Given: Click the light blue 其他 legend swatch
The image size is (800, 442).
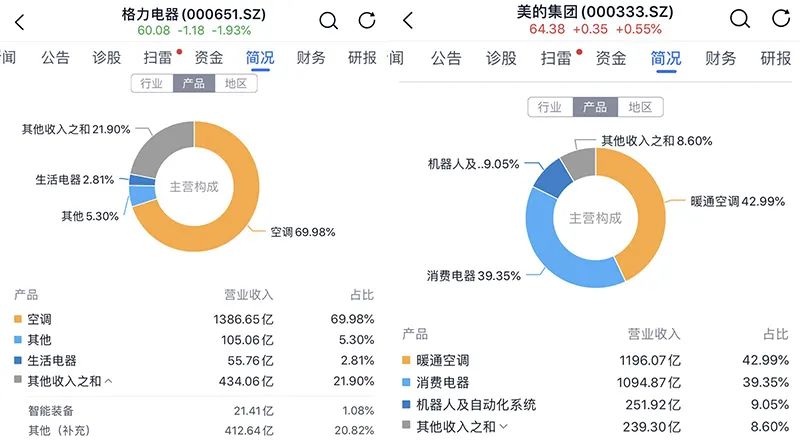Looking at the screenshot, I should point(18,339).
